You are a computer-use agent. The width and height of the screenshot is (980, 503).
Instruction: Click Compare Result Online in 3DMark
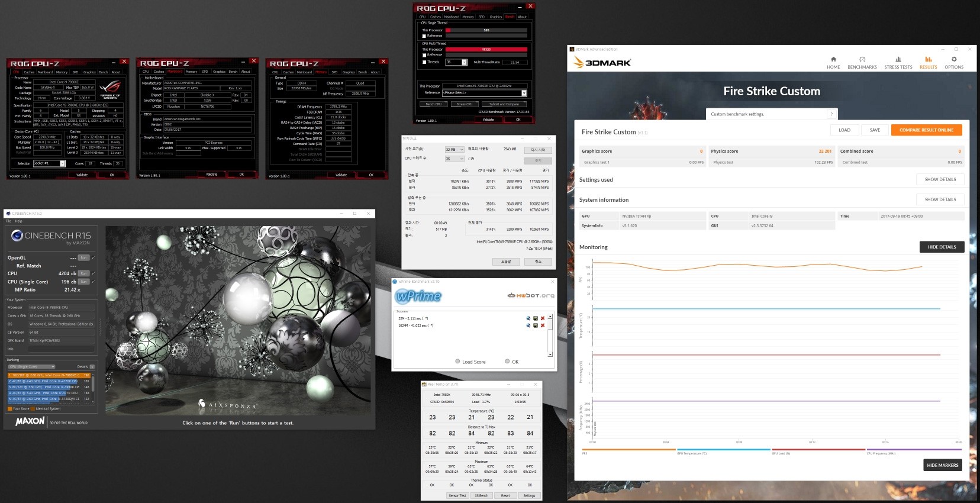(x=926, y=130)
